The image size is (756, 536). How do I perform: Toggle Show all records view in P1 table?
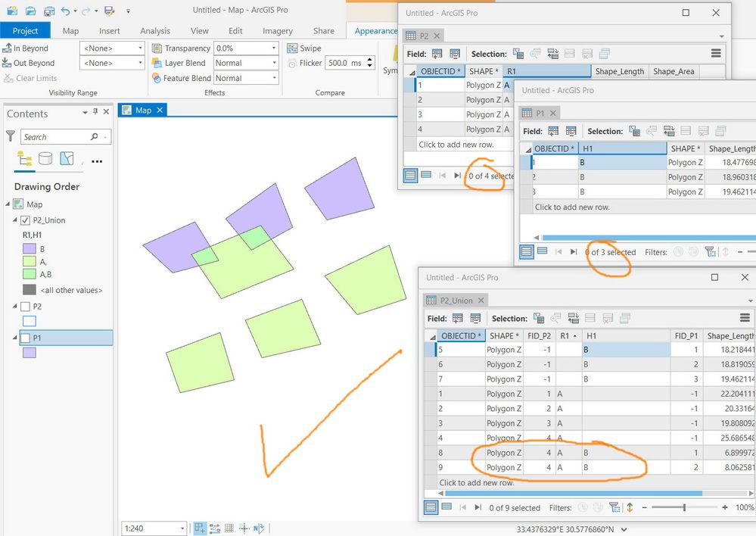click(x=527, y=251)
